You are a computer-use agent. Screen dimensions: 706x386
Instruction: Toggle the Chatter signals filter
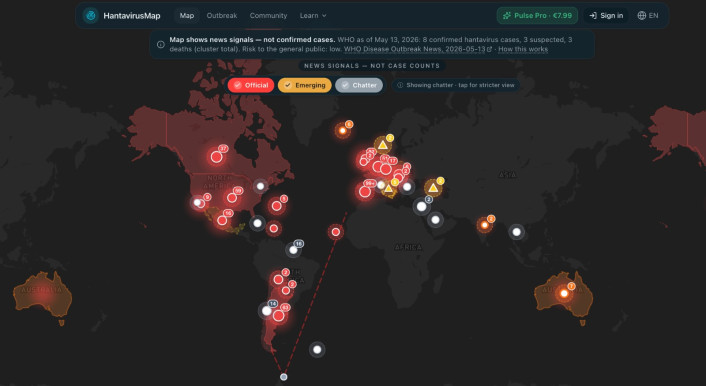pos(359,85)
